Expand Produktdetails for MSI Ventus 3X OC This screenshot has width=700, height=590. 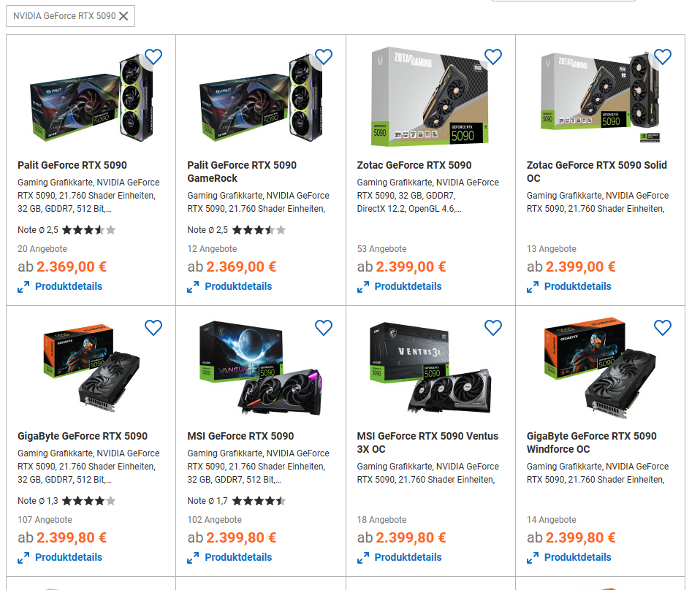[x=399, y=557]
